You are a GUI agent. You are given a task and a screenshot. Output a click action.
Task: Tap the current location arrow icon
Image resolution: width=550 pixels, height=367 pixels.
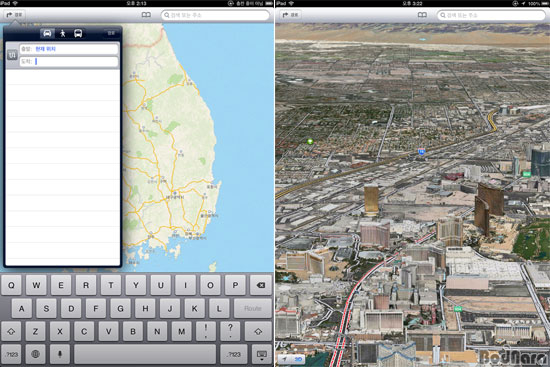pos(284,359)
